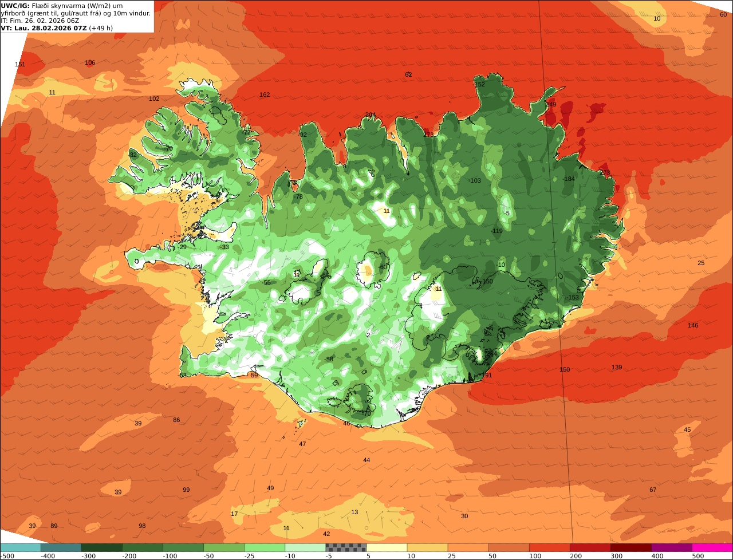Click the map value '102'
Viewport: 733px width, 560px height.
coord(154,98)
